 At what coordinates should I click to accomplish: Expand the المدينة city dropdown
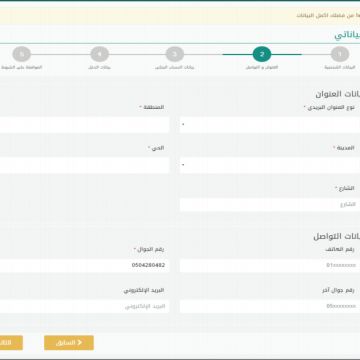[270, 165]
